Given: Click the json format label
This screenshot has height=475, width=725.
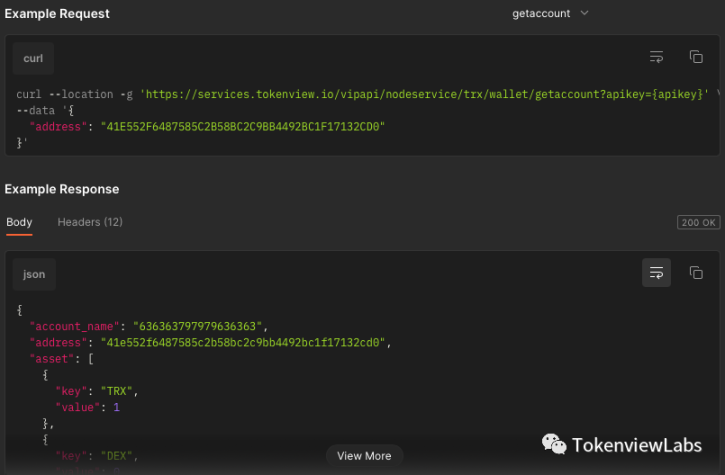Looking at the screenshot, I should 34,274.
